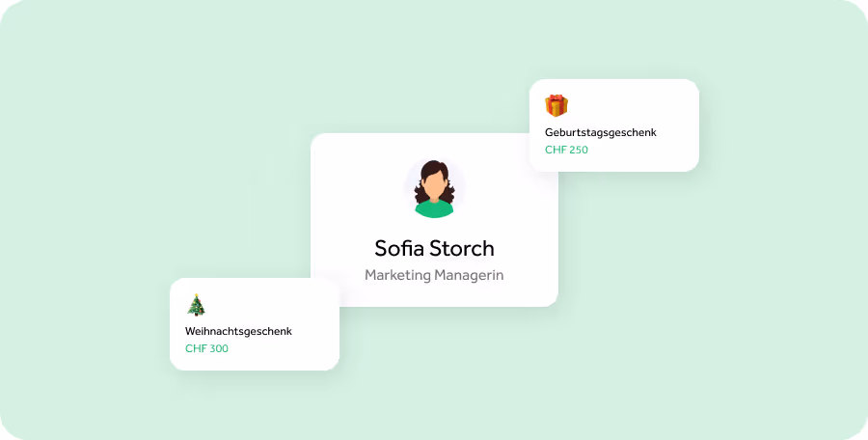This screenshot has height=440, width=868.
Task: Click the CHF 300 amount
Action: point(206,348)
